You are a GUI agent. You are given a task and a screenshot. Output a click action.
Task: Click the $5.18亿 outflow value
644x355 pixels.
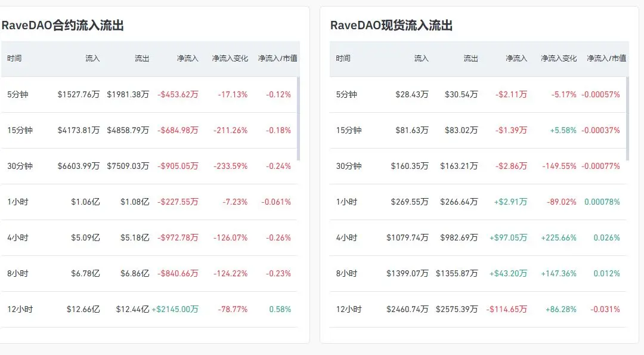[x=134, y=237]
